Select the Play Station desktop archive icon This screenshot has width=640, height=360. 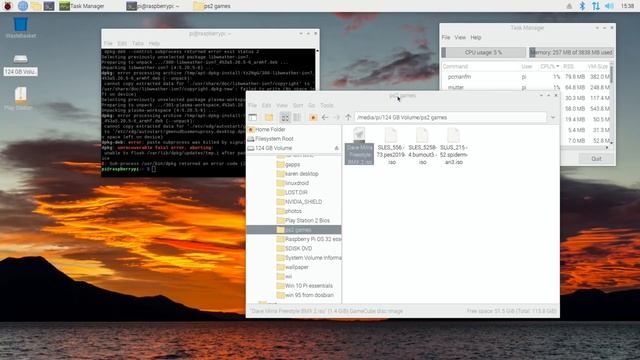(20, 98)
